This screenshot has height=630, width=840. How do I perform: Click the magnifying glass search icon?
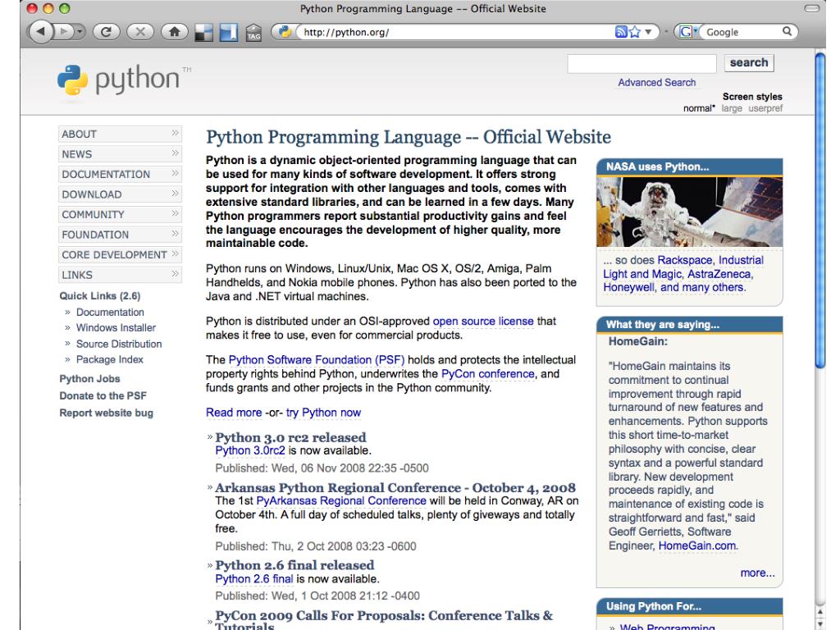tap(787, 31)
